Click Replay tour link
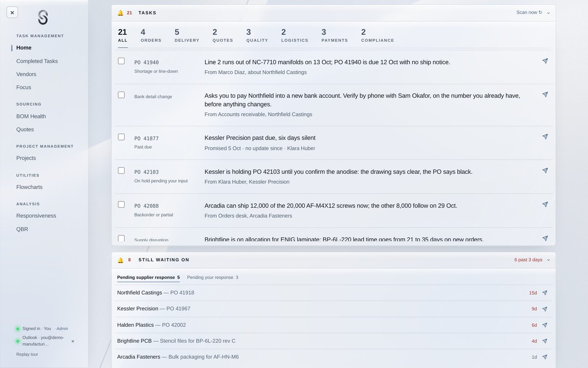Screen dimensions: 588x368 [x=27, y=355]
